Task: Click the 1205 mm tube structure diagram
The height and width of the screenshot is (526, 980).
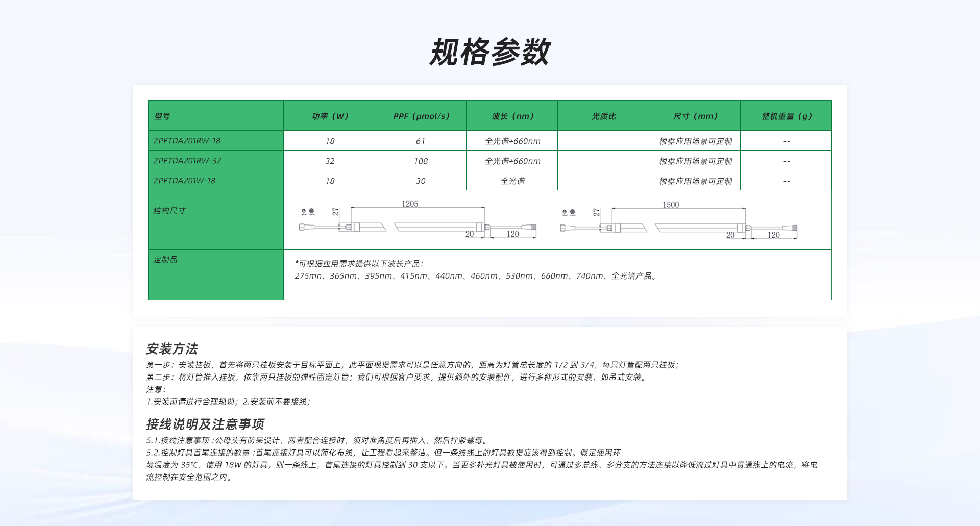Action: [419, 220]
